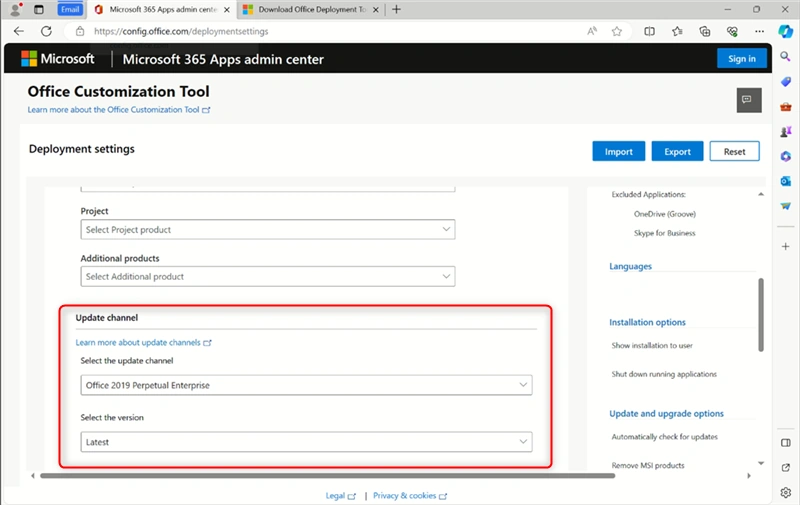
Task: Open the sidebar Tools briefcase icon
Action: coord(786,107)
